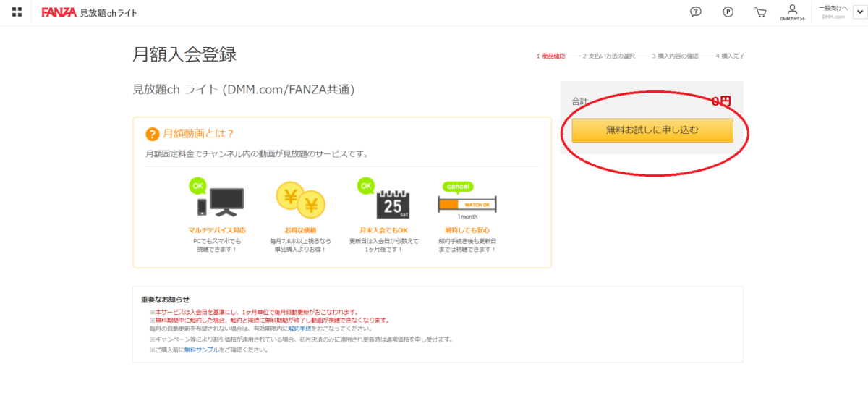868x419 pixels.
Task: Open the shopping cart icon
Action: pos(760,12)
